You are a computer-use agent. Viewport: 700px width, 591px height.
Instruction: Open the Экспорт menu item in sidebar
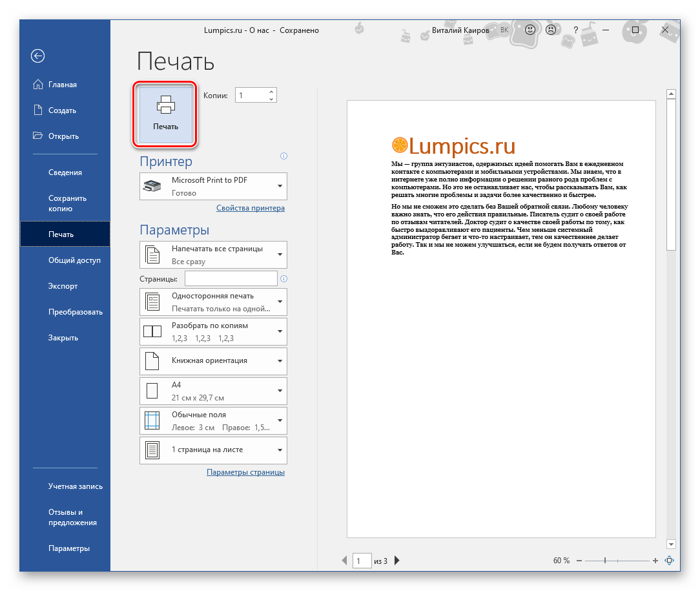click(x=63, y=286)
